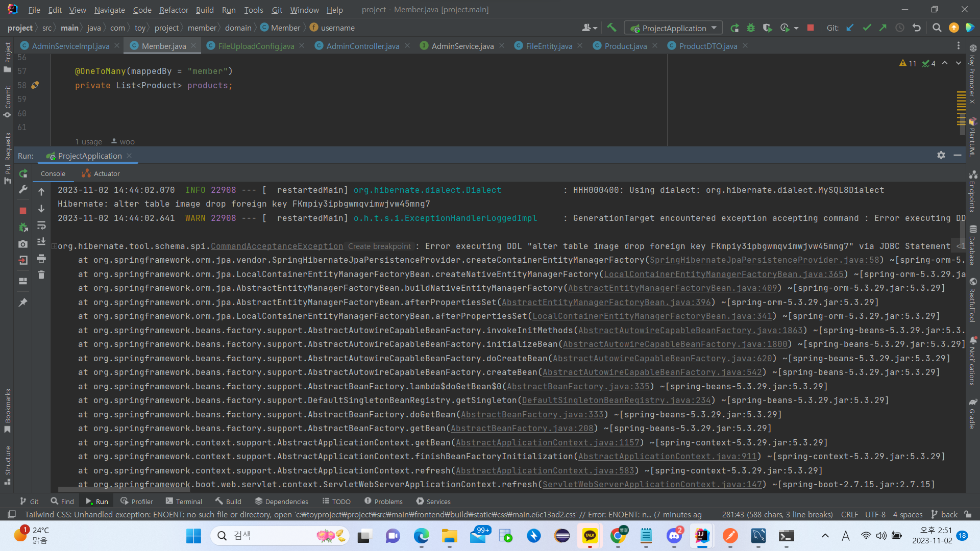The image size is (980, 551).
Task: Clear console output with trash icon
Action: [x=41, y=275]
